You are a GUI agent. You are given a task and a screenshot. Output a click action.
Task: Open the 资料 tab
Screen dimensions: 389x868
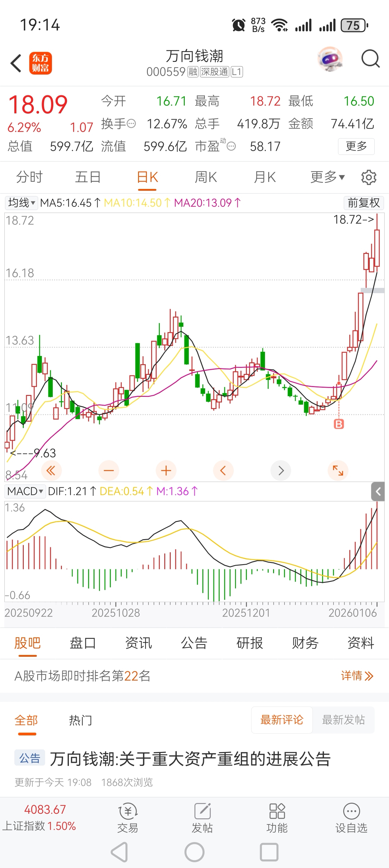point(361,643)
